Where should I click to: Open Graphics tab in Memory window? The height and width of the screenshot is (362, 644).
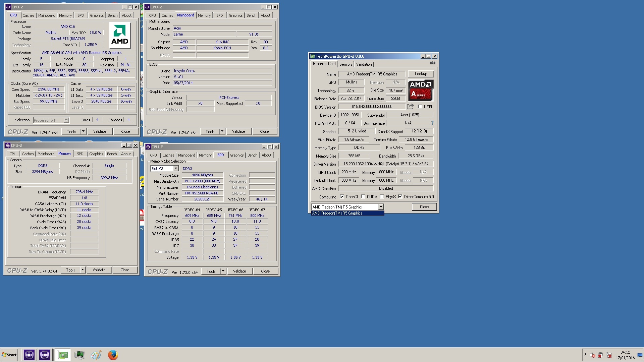[96, 154]
